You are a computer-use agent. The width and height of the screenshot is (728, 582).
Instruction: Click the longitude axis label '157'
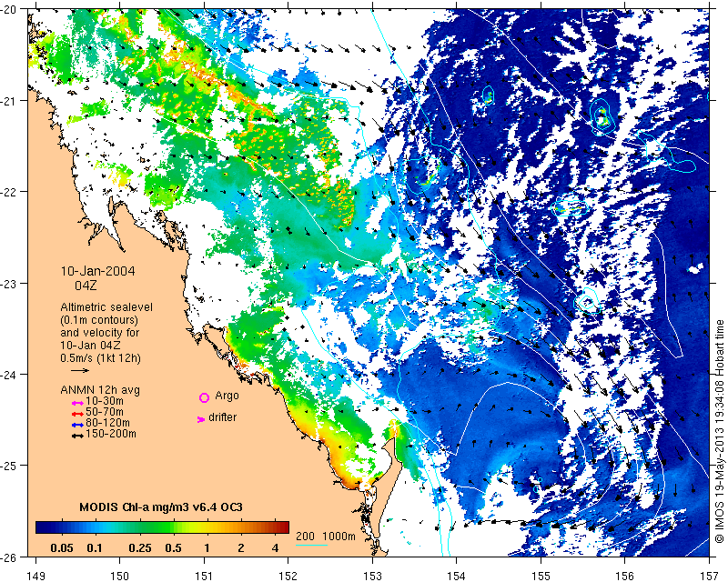click(x=709, y=576)
